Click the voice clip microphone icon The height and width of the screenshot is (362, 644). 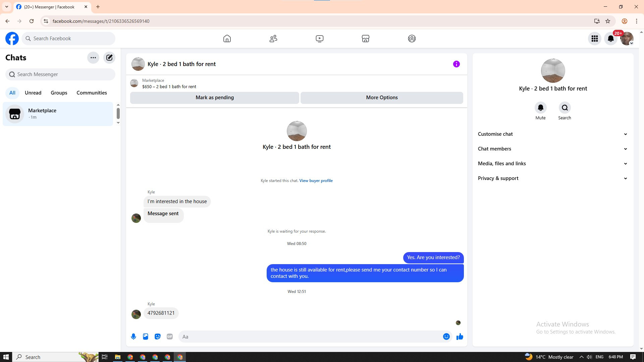click(133, 337)
